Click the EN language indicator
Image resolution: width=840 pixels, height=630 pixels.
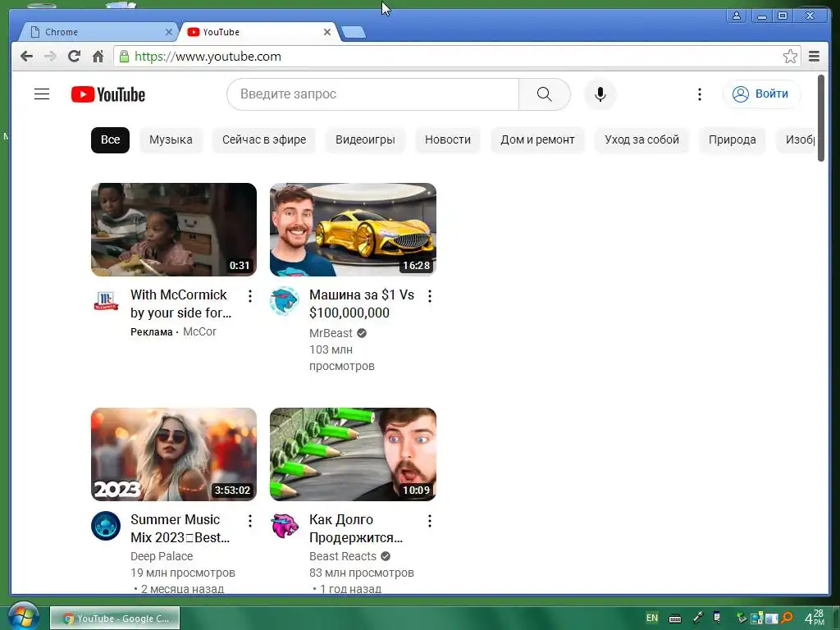(x=652, y=618)
